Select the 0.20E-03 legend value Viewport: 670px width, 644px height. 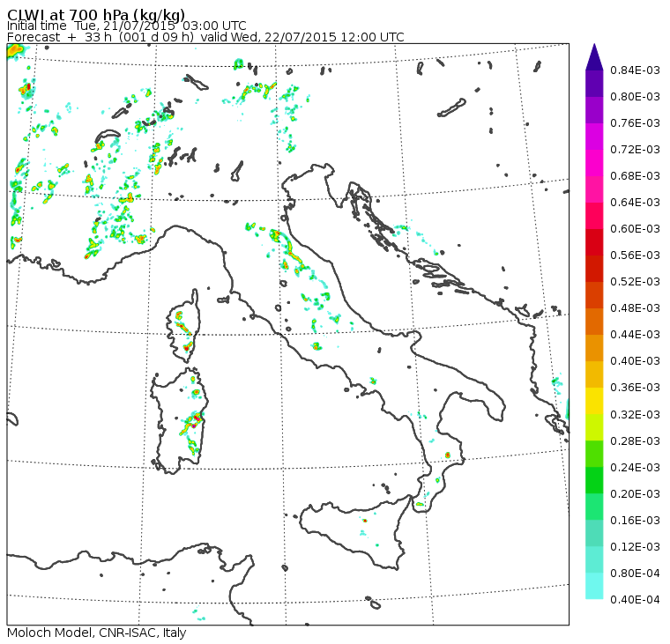coord(635,494)
